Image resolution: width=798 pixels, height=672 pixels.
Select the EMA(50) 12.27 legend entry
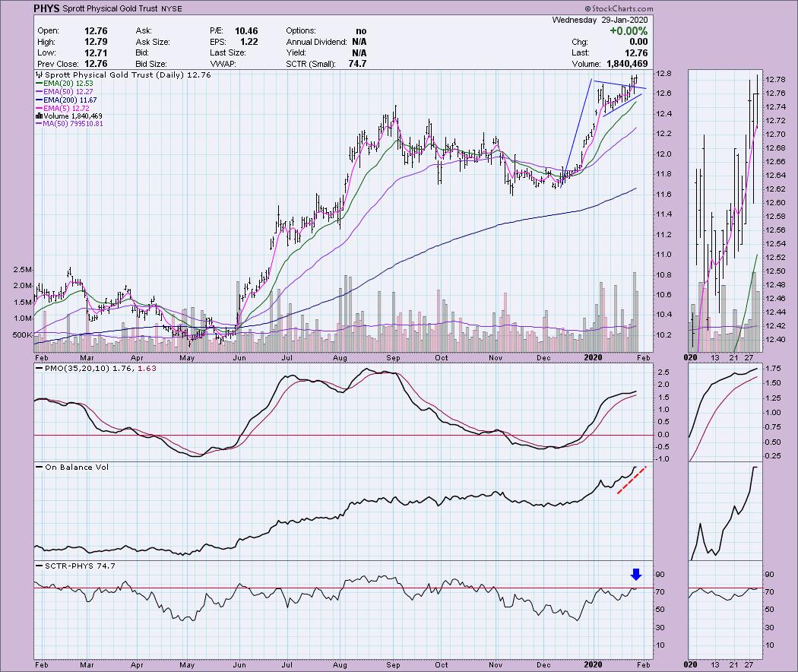coord(64,92)
